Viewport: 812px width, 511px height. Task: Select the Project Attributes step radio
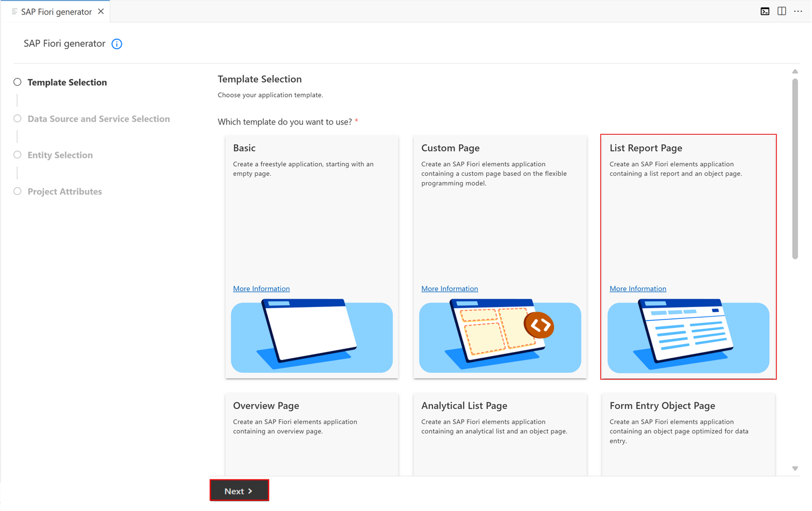click(x=17, y=192)
